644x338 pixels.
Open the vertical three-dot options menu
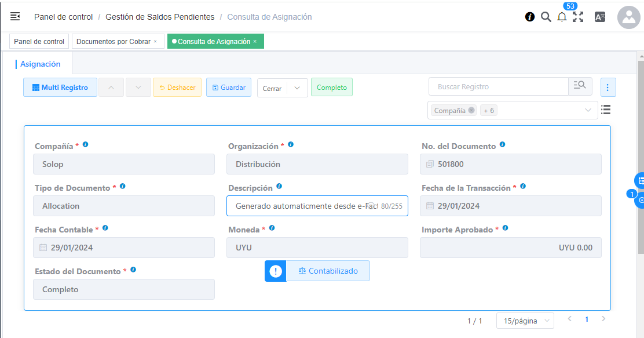(x=608, y=88)
